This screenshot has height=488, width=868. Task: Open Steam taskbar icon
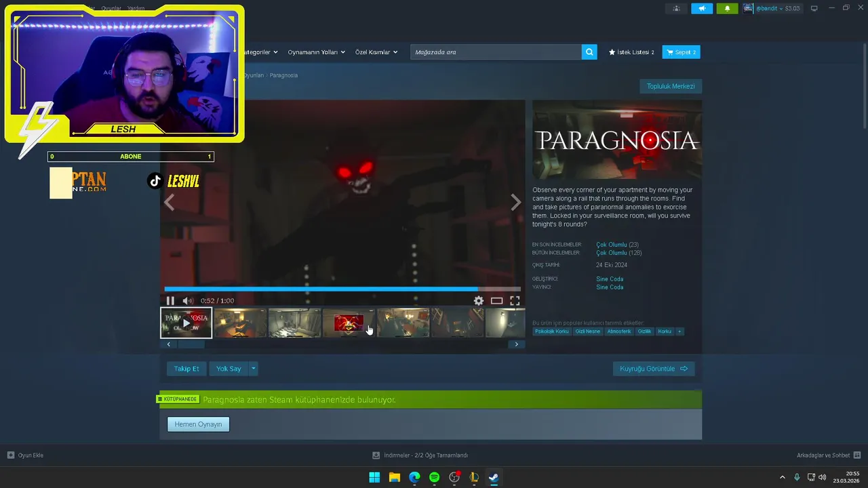click(x=494, y=477)
